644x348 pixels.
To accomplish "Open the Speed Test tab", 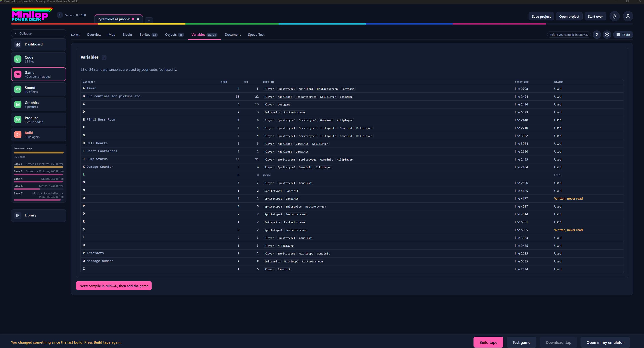I will [x=256, y=35].
